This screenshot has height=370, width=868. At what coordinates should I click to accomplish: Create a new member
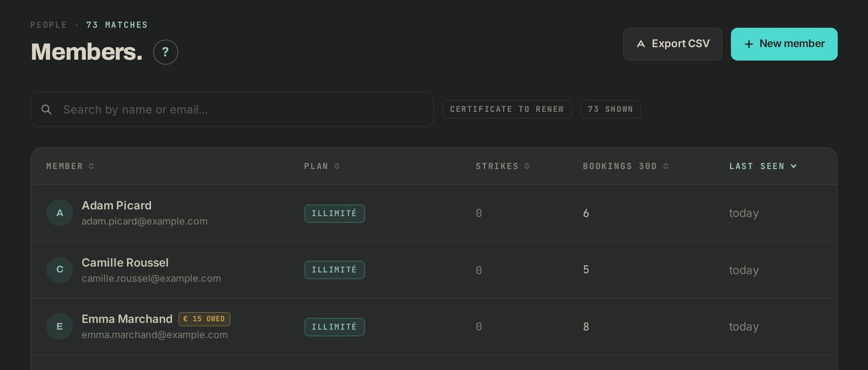pos(784,44)
